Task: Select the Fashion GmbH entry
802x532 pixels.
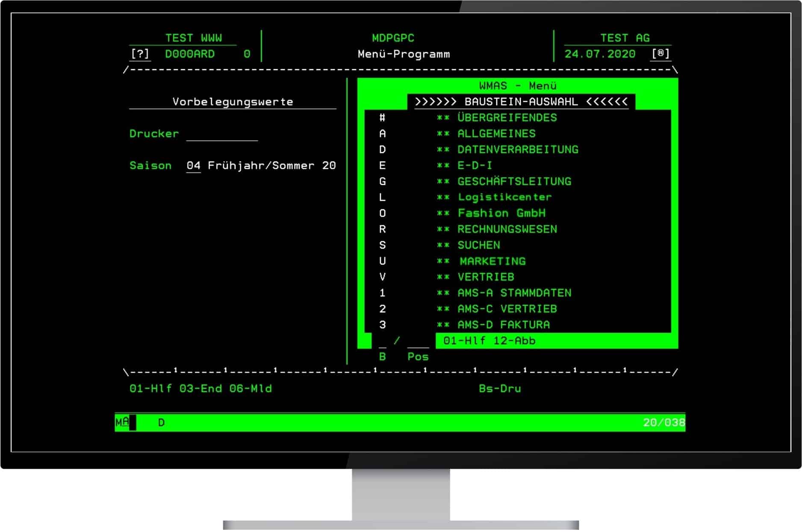Action: pos(501,213)
